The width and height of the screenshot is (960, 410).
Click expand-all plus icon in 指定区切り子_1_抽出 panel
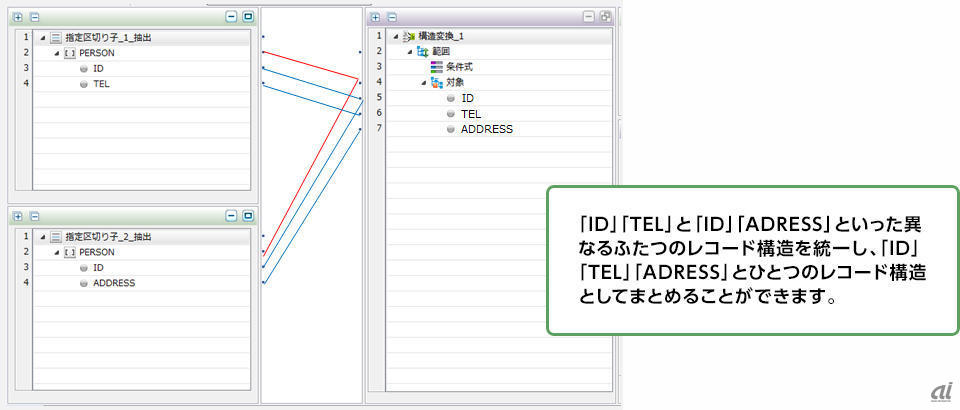tap(18, 18)
